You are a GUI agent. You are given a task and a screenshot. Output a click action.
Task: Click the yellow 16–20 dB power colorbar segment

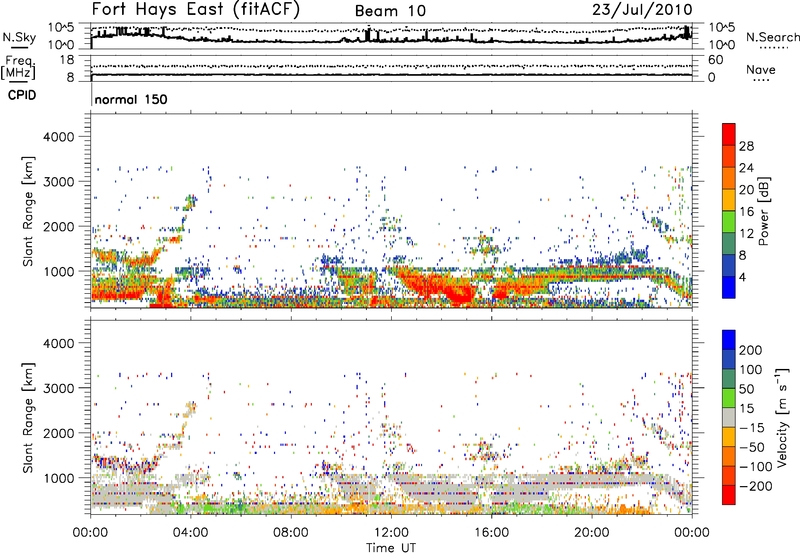(x=729, y=200)
